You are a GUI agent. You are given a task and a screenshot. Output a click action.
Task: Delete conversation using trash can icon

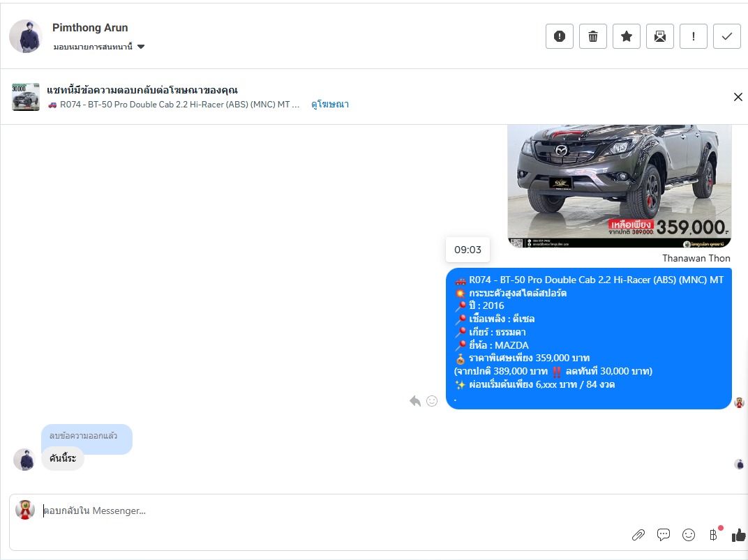[593, 36]
